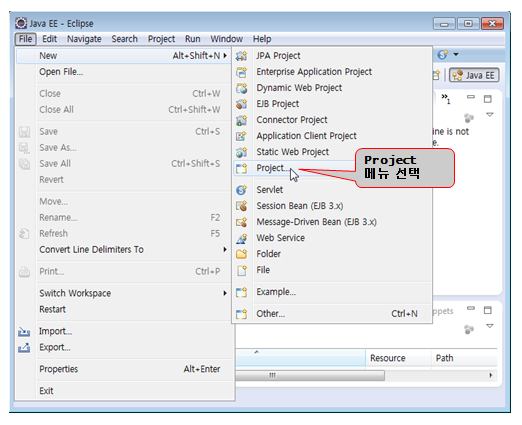Click the JPA Project icon
This screenshot has height=425, width=522.
tap(242, 56)
